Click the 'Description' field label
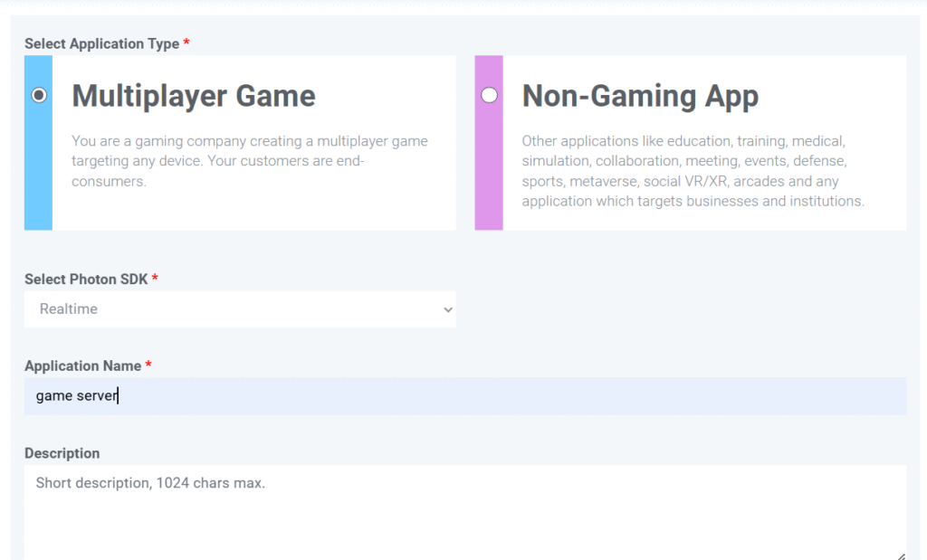927x560 pixels. [x=62, y=453]
